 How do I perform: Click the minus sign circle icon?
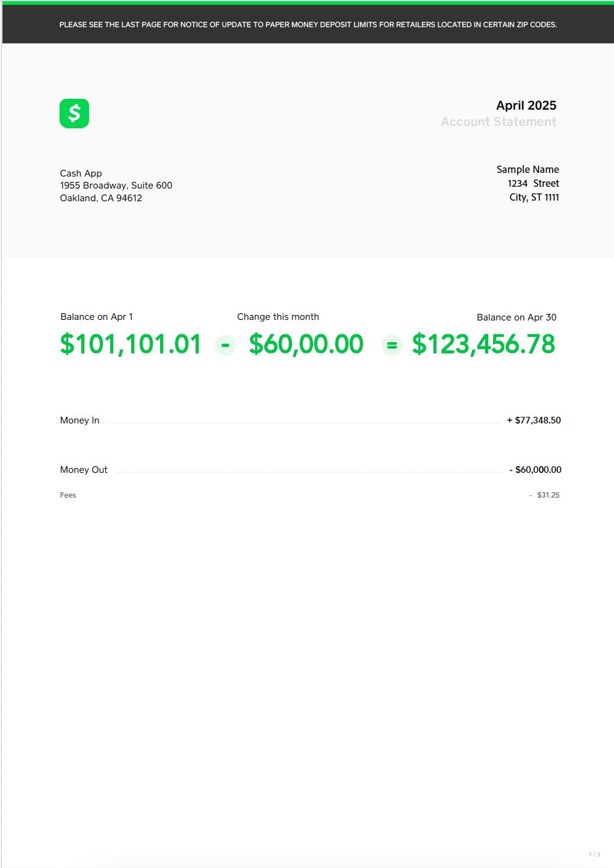pyautogui.click(x=225, y=345)
